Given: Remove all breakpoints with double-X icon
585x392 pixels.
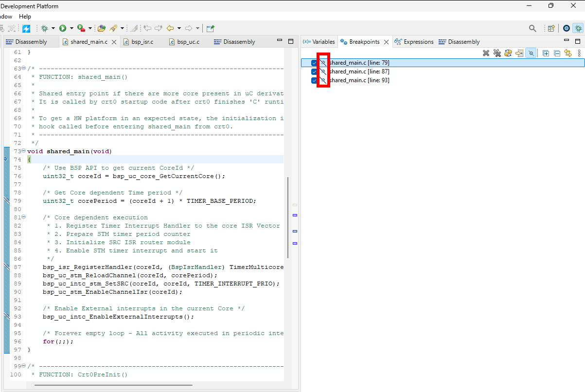Looking at the screenshot, I should pos(497,53).
